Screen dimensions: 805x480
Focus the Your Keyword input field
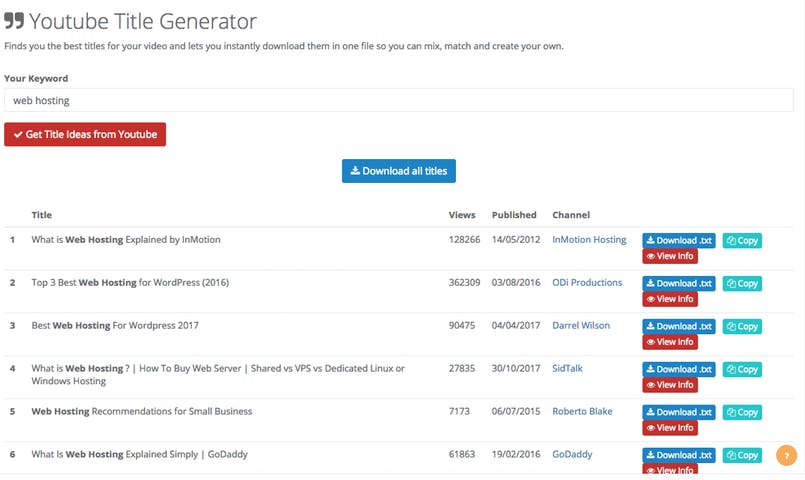coord(399,100)
